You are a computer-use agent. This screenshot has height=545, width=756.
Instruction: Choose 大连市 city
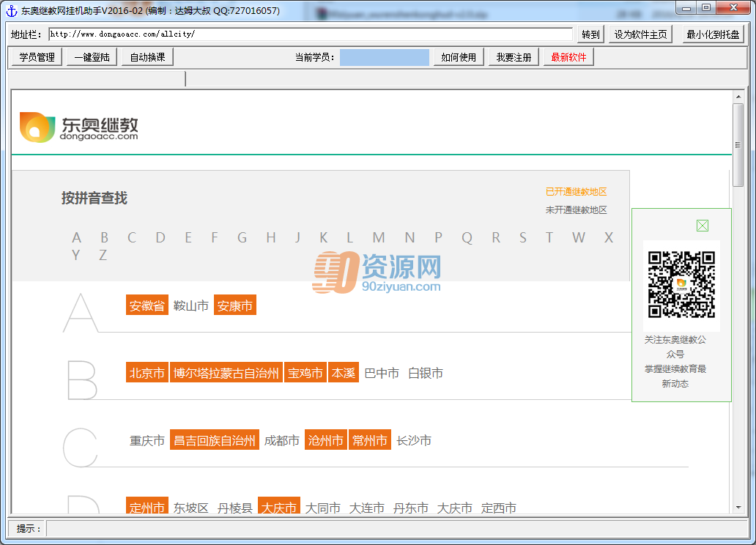[367, 508]
